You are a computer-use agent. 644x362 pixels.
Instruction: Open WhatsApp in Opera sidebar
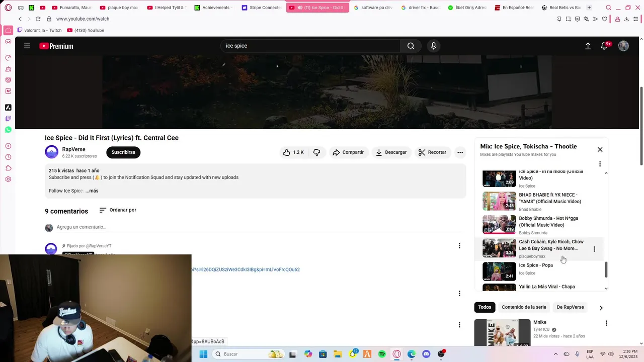8,130
